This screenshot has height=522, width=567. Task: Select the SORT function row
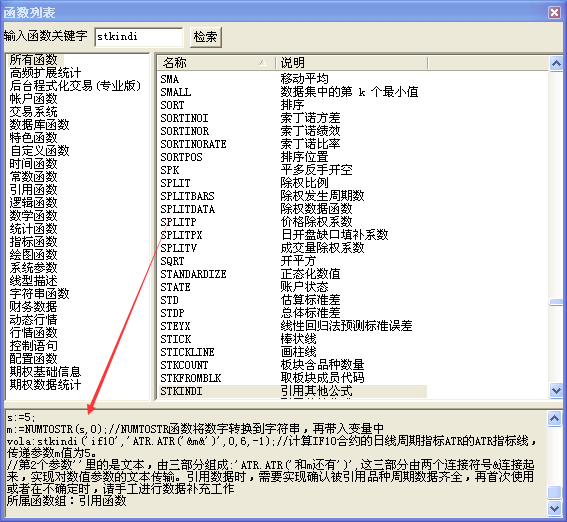click(x=293, y=105)
